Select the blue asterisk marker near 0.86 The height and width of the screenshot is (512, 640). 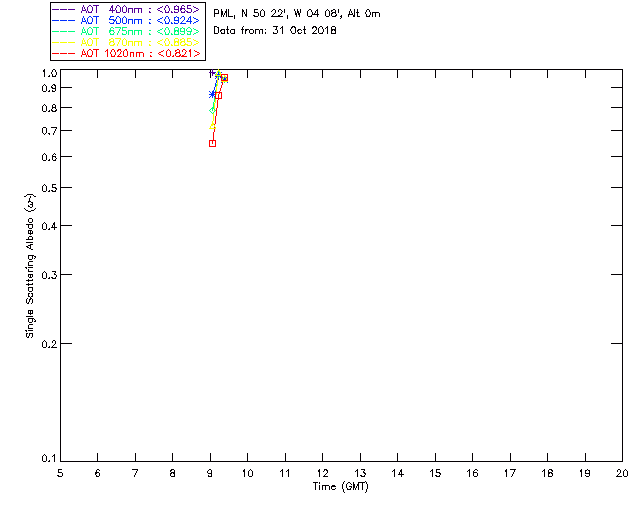pos(212,94)
